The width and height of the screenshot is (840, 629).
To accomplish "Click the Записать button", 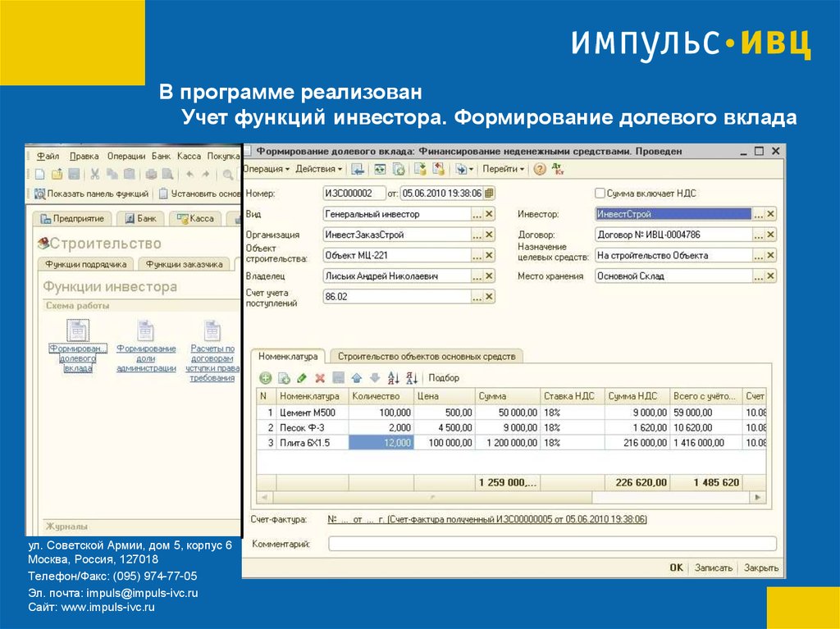I will (x=713, y=567).
